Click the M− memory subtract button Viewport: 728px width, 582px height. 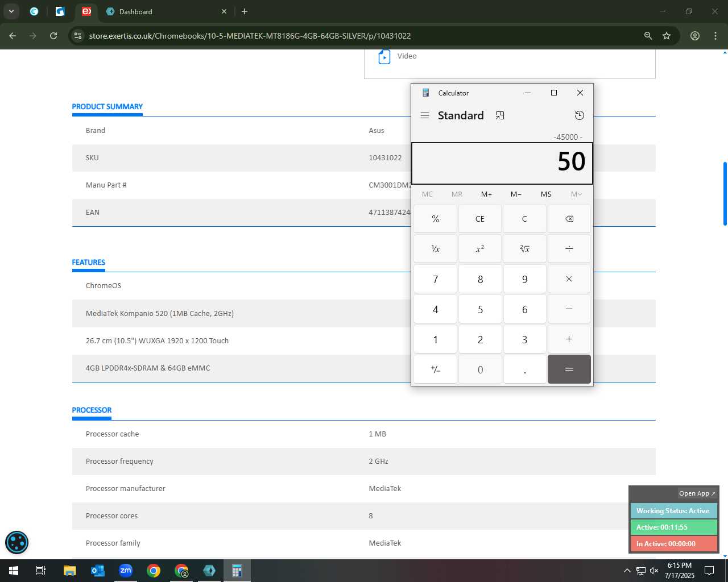[x=516, y=194]
